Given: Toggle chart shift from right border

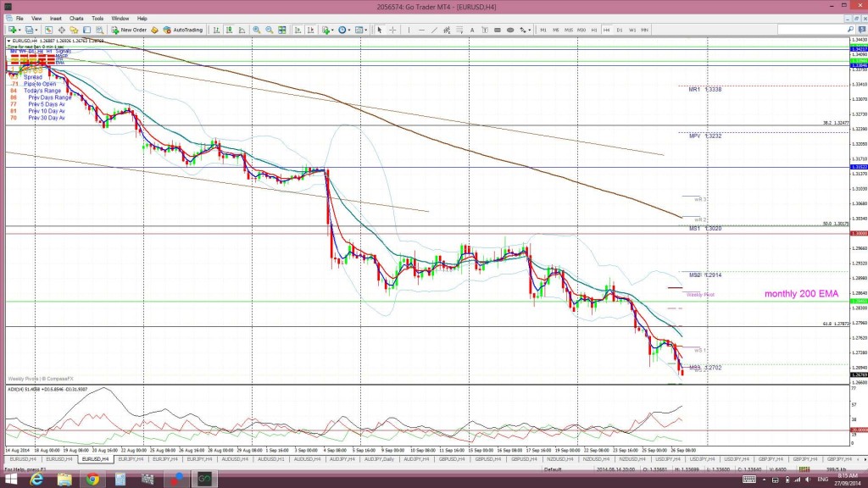Looking at the screenshot, I should [310, 30].
